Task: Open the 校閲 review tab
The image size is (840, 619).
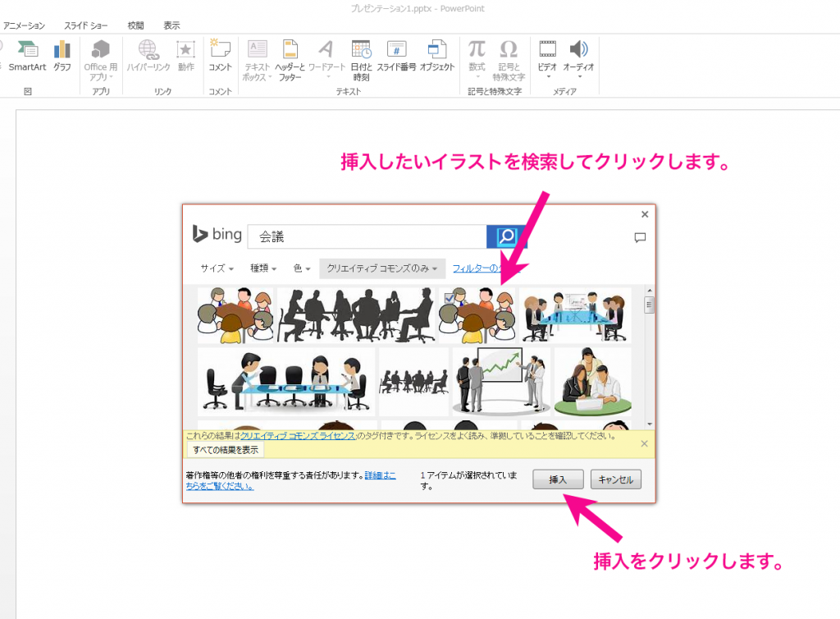Action: pyautogui.click(x=135, y=25)
